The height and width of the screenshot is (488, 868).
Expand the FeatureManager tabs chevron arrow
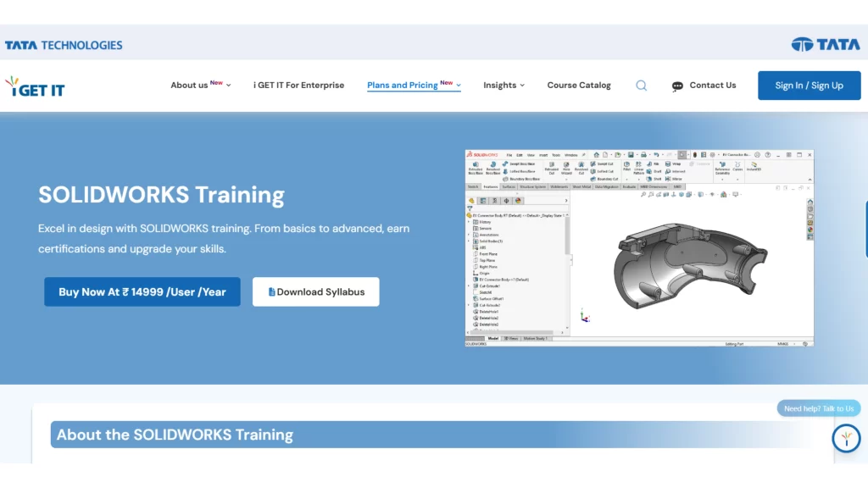click(565, 200)
